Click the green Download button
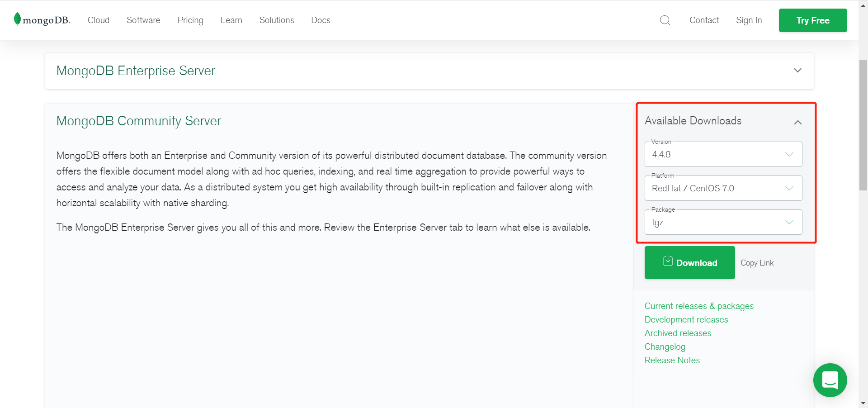The image size is (868, 408). pos(690,263)
